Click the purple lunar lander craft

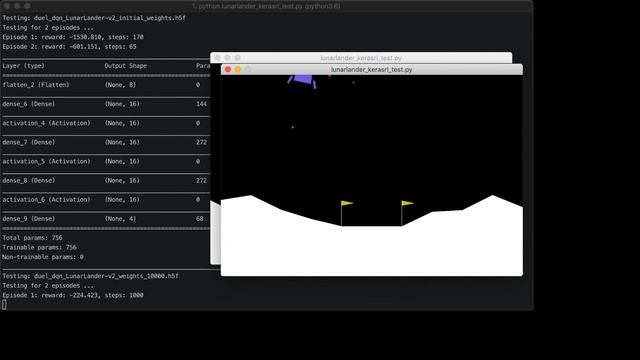pos(302,80)
